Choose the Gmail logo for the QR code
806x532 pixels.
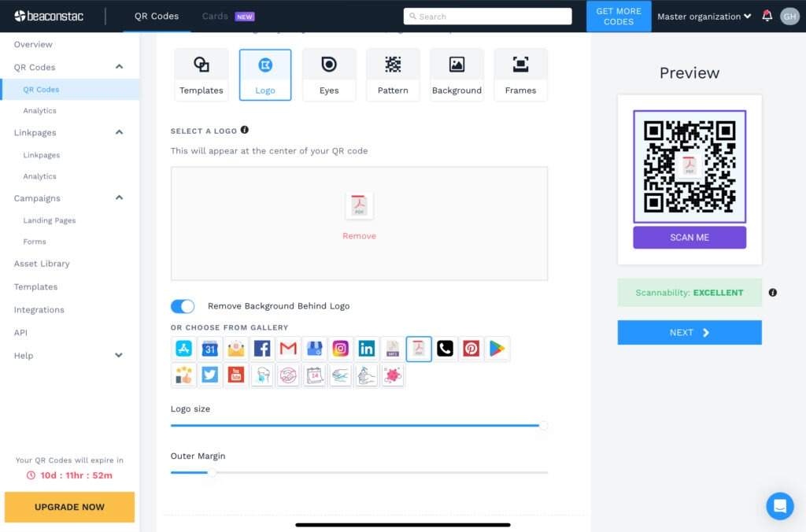click(287, 348)
